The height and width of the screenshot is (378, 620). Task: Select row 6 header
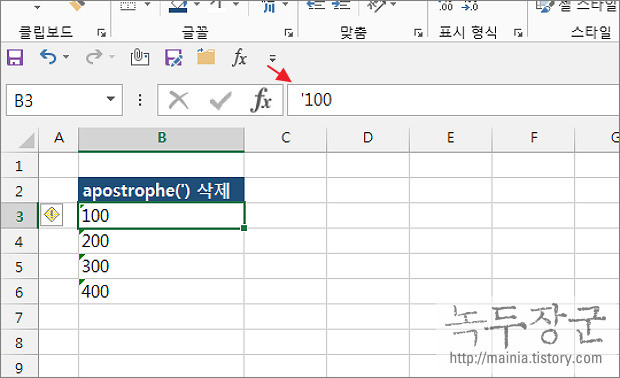[x=19, y=292]
